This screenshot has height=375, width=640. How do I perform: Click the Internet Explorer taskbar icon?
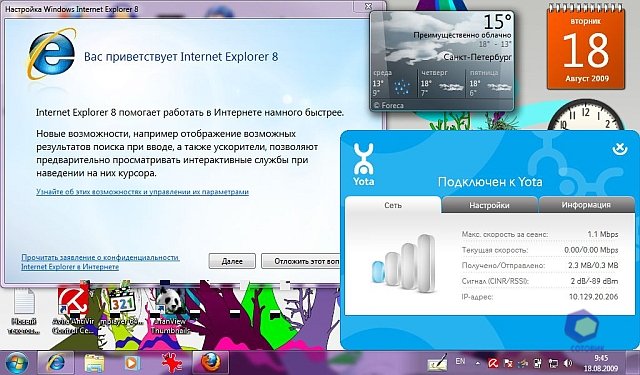click(x=56, y=362)
